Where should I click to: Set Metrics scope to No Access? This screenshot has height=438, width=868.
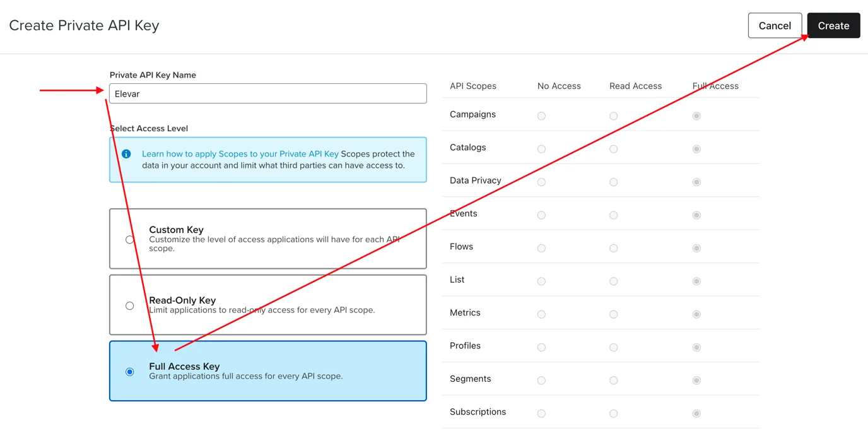click(x=541, y=314)
